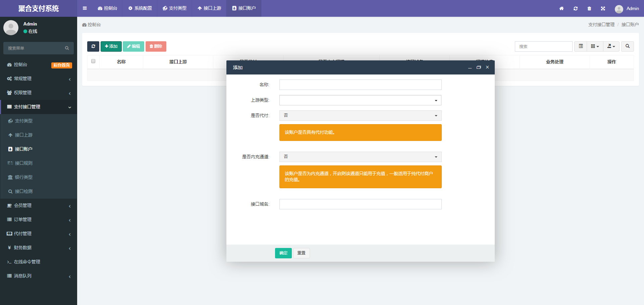644x305 pixels.
Task: Click the trash icon in top header
Action: [x=589, y=8]
